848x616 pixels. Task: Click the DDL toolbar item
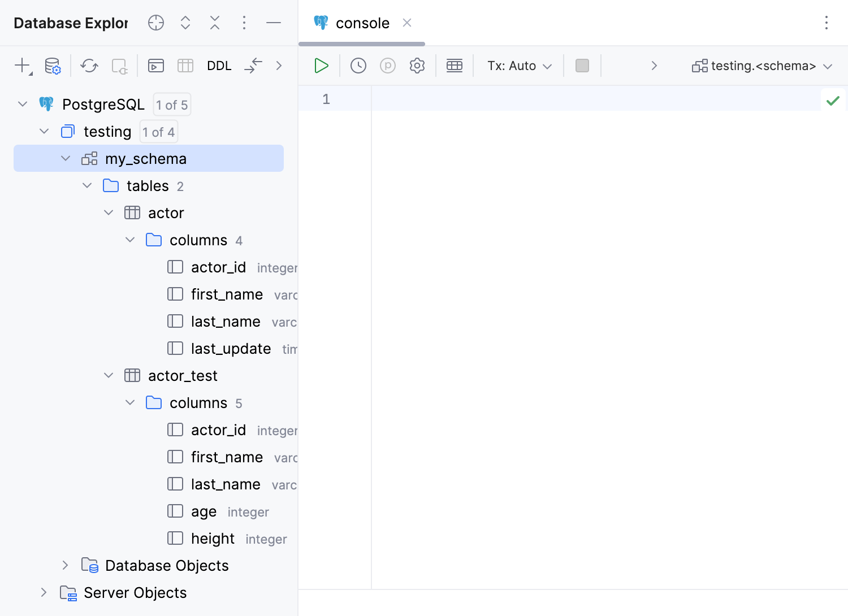click(x=219, y=66)
